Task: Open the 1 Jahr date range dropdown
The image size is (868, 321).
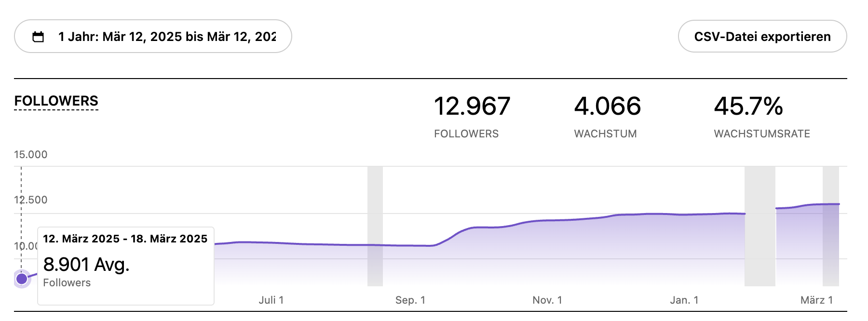Action: [166, 37]
